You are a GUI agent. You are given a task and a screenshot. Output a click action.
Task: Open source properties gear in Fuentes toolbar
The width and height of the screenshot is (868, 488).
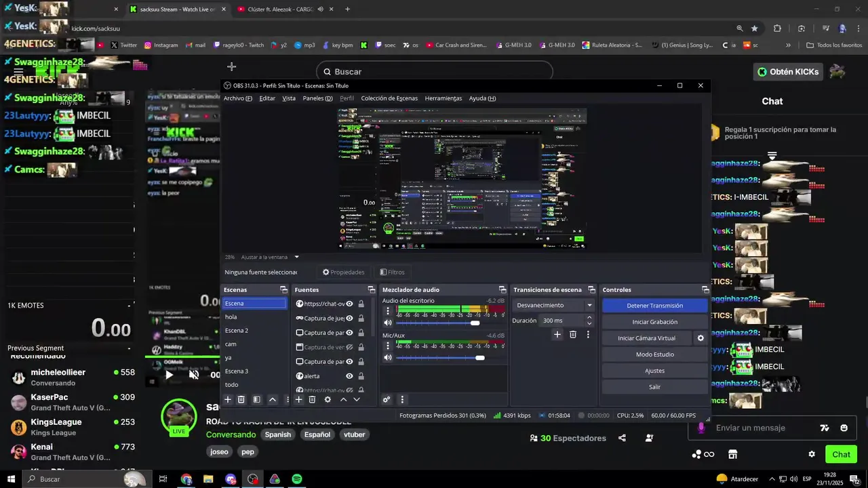click(328, 400)
